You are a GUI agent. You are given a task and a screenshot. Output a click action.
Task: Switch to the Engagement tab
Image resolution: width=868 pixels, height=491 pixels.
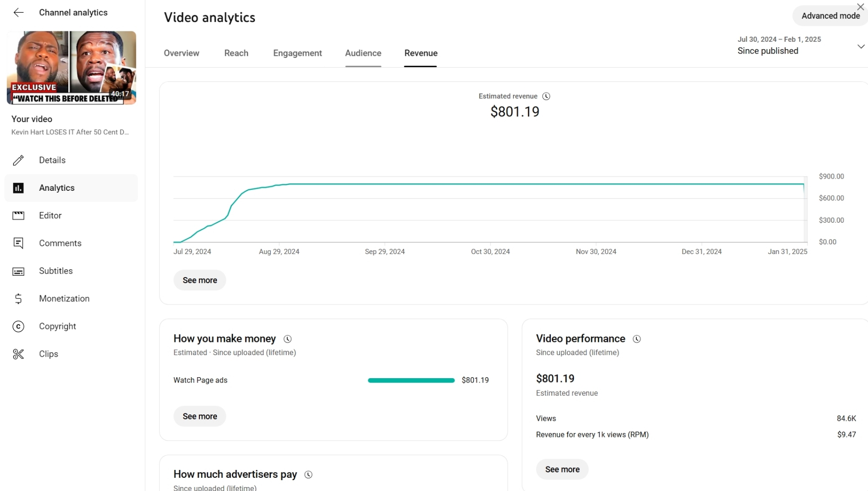pos(298,53)
